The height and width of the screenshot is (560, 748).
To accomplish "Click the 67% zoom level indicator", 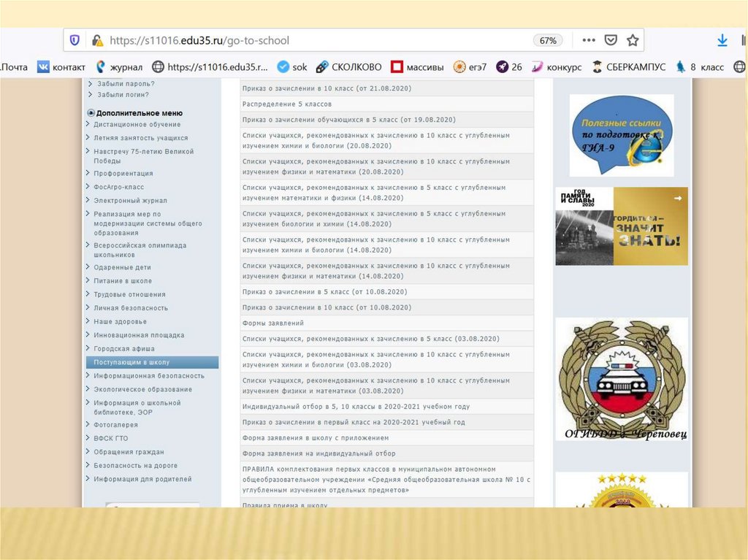I will tap(548, 41).
